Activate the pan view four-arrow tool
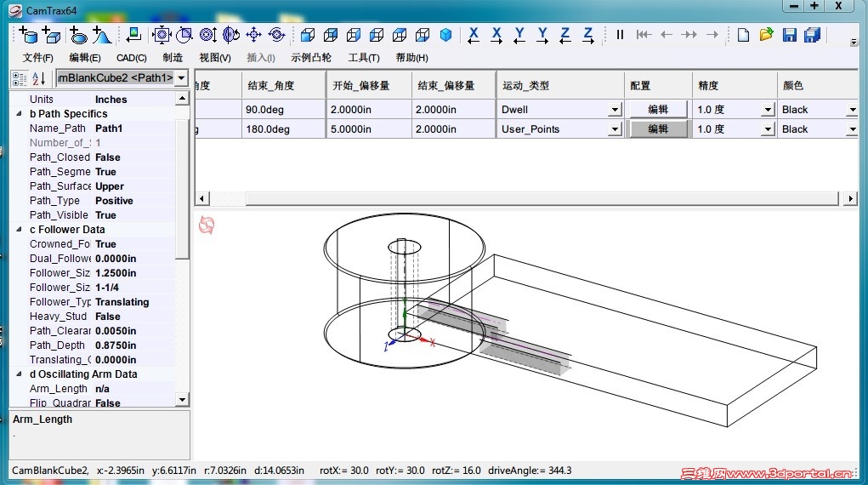The height and width of the screenshot is (485, 868). tap(253, 35)
